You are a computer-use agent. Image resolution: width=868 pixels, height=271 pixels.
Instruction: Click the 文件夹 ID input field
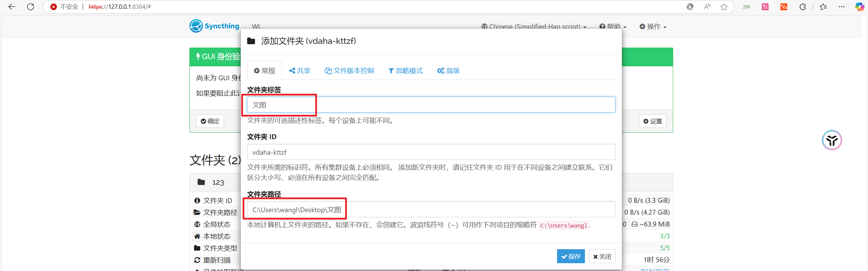(431, 152)
